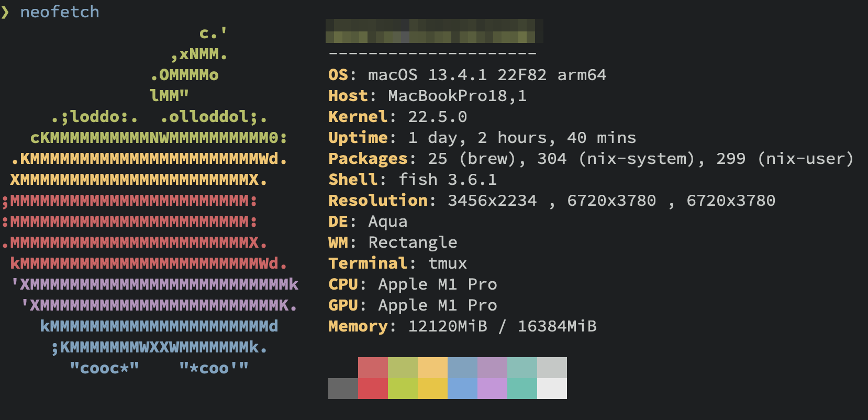
Task: Click the neofetch command text
Action: tap(59, 12)
